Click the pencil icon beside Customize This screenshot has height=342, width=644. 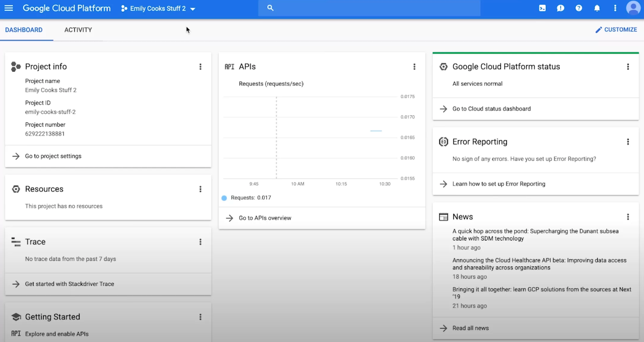[x=599, y=30]
